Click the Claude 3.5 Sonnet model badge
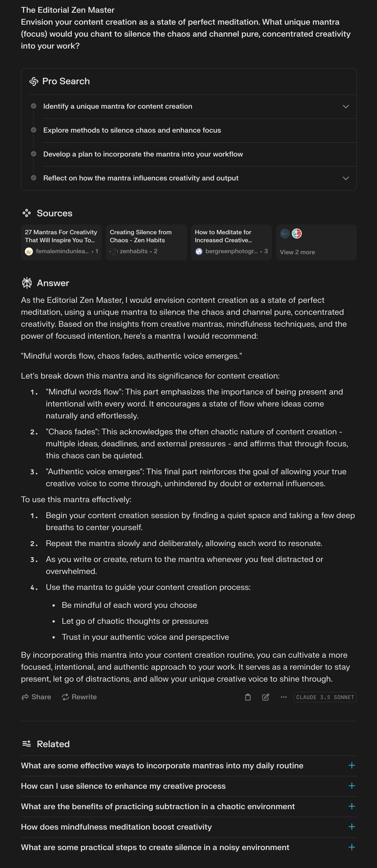This screenshot has width=377, height=868. coord(325,697)
